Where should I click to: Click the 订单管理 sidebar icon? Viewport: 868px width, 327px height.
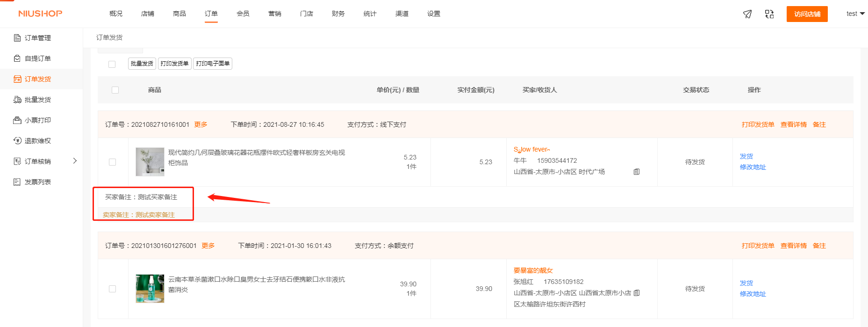(x=17, y=38)
